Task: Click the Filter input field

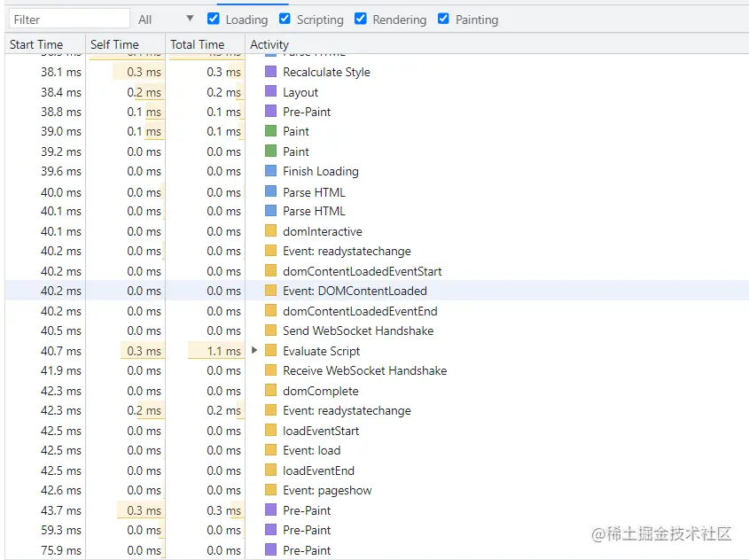Action: click(69, 19)
